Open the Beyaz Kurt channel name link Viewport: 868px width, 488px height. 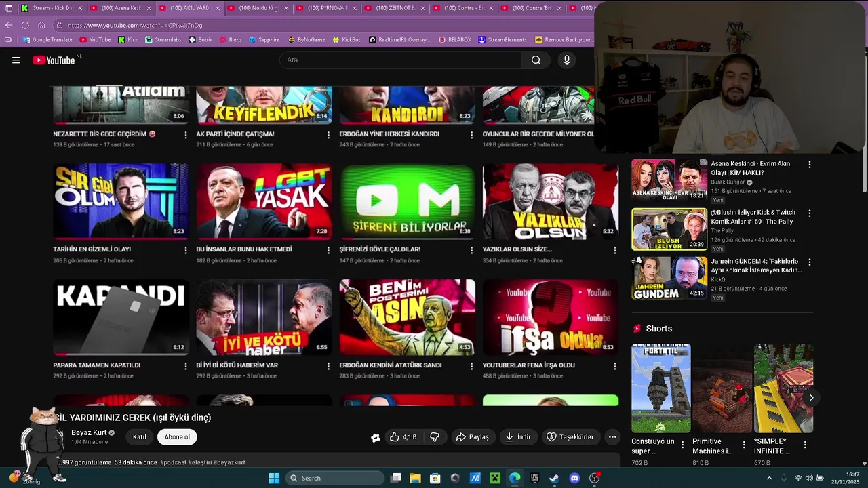point(89,432)
